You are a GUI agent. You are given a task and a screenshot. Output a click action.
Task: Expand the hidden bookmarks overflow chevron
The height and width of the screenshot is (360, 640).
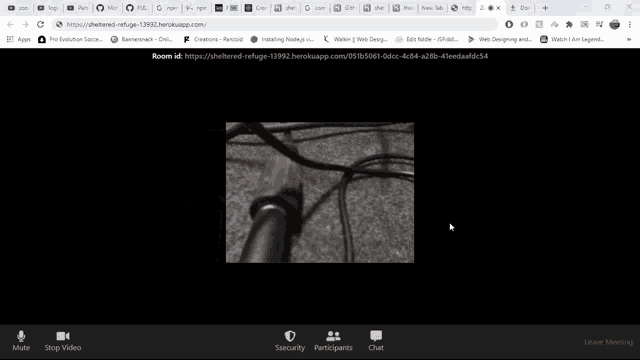(629, 39)
